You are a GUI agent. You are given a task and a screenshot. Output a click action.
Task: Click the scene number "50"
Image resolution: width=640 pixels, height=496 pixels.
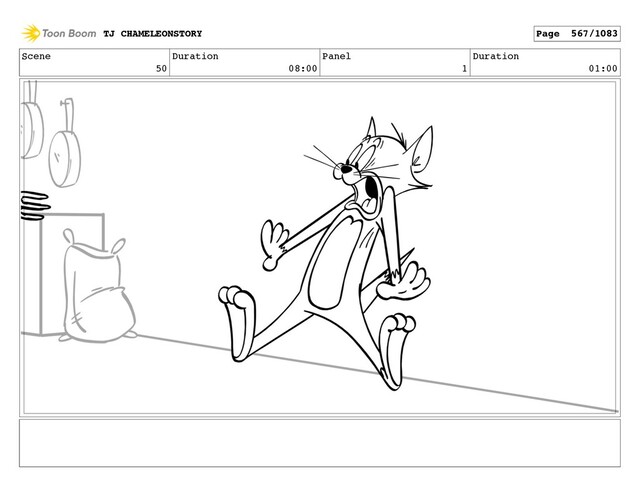161,69
